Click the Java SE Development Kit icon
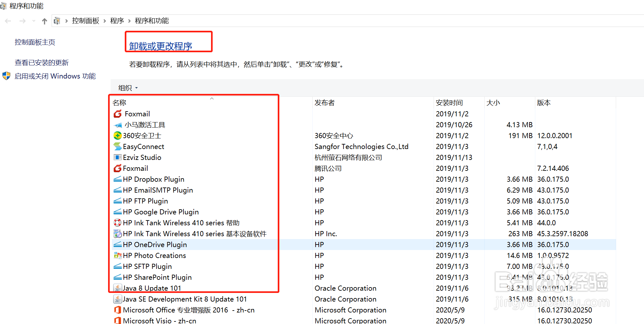The width and height of the screenshot is (644, 324). tap(117, 299)
